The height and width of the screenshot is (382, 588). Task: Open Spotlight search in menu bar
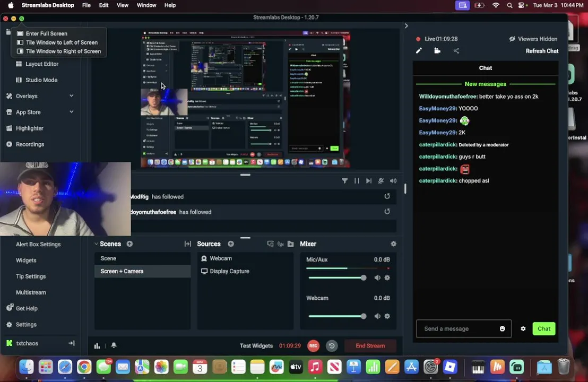pyautogui.click(x=509, y=5)
